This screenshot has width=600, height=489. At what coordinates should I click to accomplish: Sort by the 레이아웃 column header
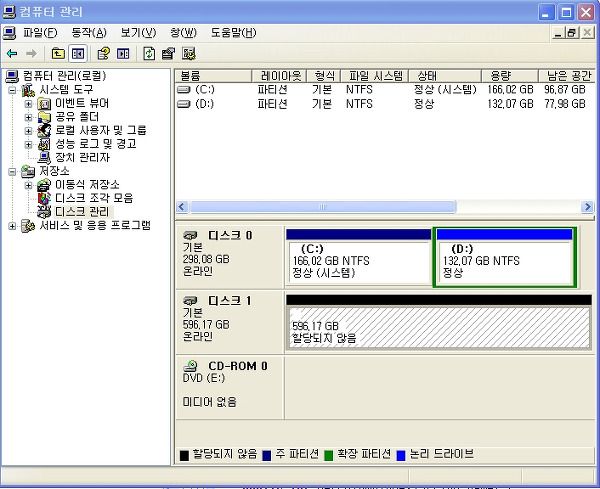coord(279,76)
